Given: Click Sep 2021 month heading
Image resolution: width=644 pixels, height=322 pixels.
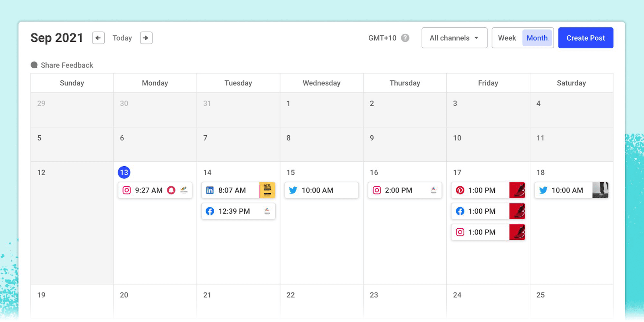Looking at the screenshot, I should pyautogui.click(x=57, y=38).
